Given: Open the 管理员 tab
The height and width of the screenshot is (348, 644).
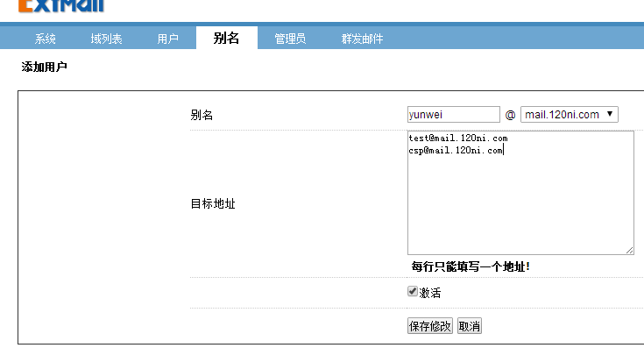Looking at the screenshot, I should point(290,39).
